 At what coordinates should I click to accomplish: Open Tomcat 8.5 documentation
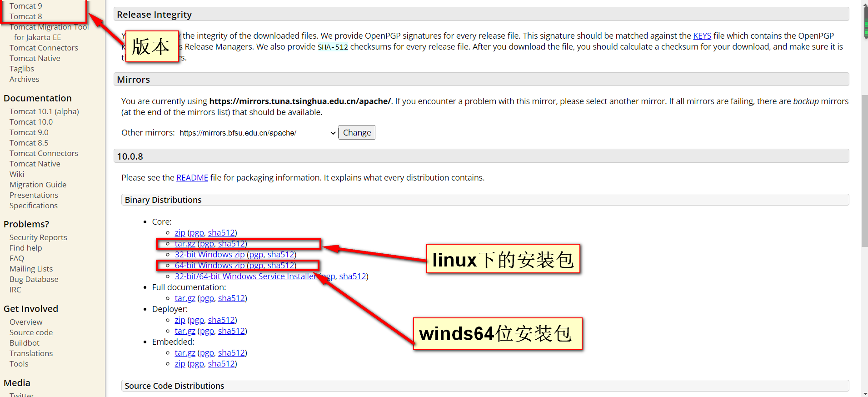(29, 143)
